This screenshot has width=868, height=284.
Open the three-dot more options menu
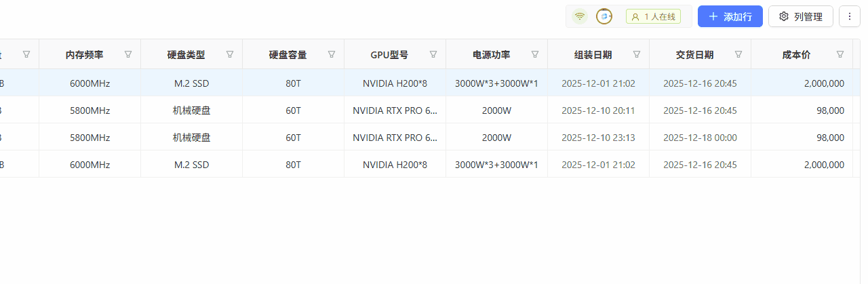point(850,16)
